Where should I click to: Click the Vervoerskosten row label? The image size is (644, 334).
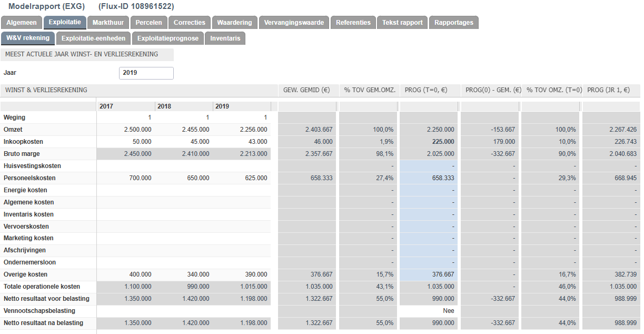[x=26, y=227]
